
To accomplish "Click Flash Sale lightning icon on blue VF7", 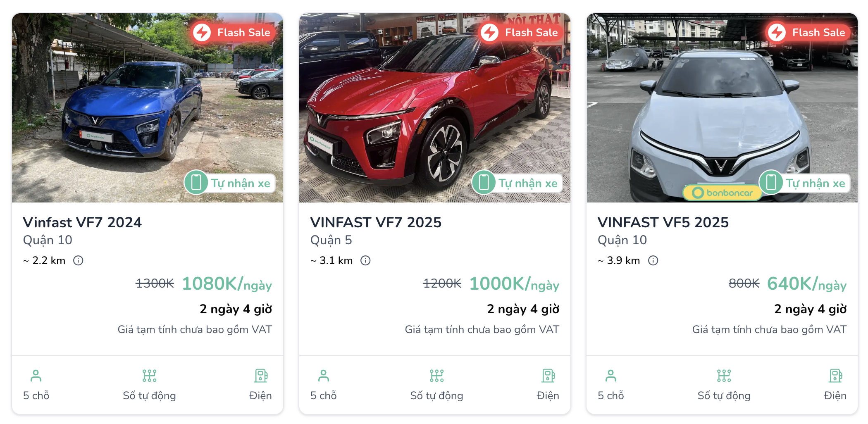I will 202,32.
